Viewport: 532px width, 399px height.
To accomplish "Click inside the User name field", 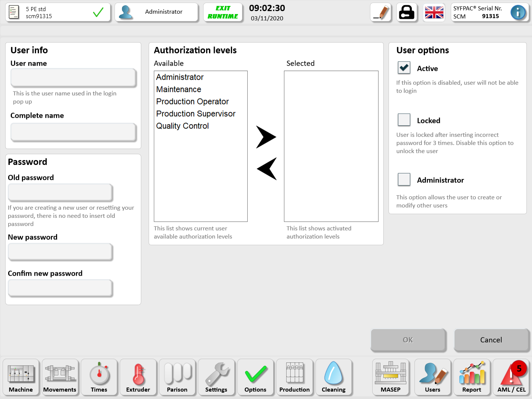I will 73,78.
